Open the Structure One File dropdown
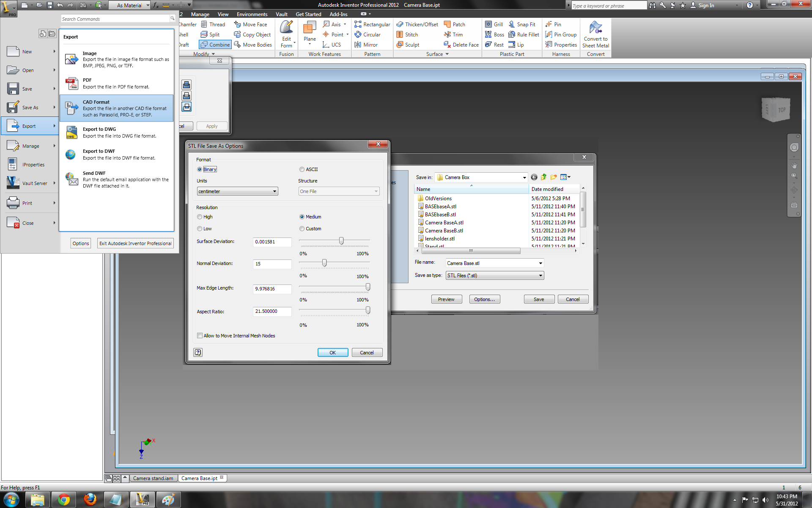This screenshot has width=812, height=508. (x=339, y=191)
